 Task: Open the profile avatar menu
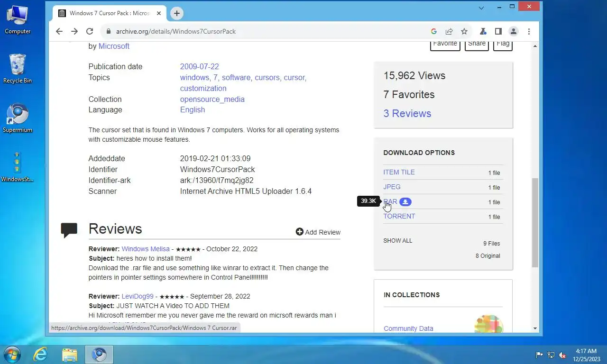click(513, 31)
